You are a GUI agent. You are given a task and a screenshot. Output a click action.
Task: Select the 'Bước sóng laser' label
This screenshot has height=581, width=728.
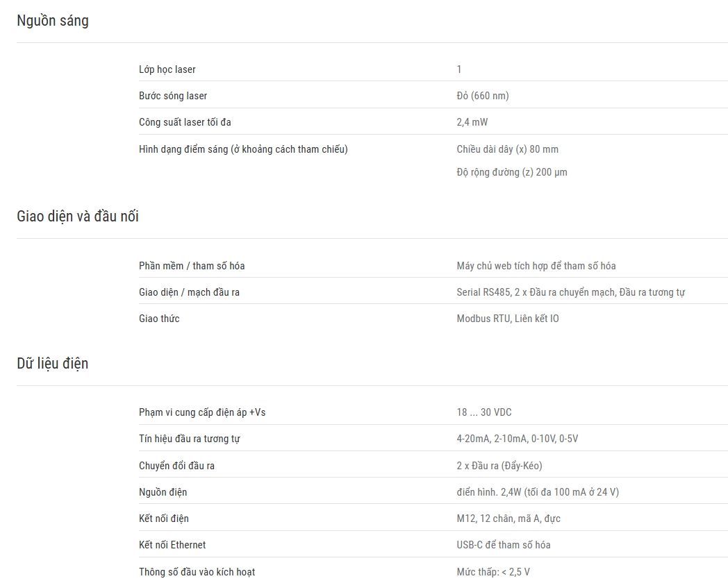click(173, 96)
